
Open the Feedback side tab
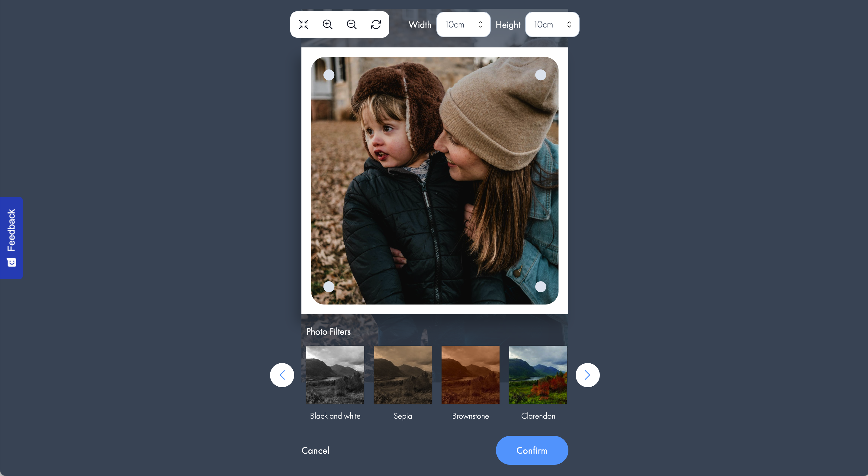[11, 238]
